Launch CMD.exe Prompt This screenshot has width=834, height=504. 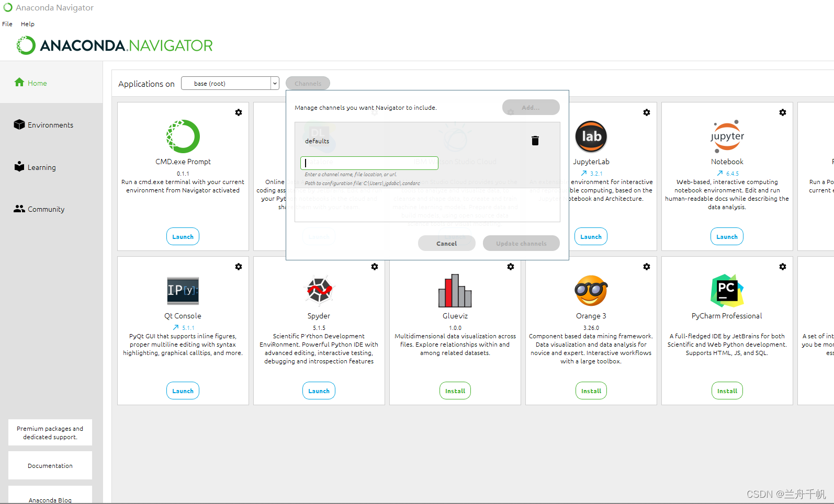(x=183, y=236)
